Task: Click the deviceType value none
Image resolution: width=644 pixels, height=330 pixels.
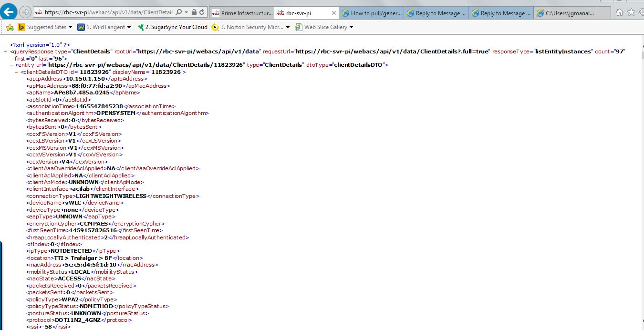Action: [x=71, y=210]
